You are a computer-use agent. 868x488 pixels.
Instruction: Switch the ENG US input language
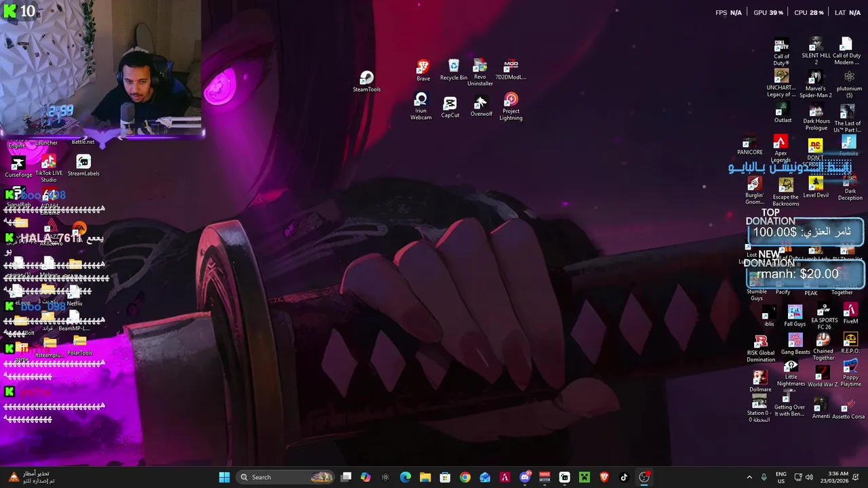pos(781,477)
